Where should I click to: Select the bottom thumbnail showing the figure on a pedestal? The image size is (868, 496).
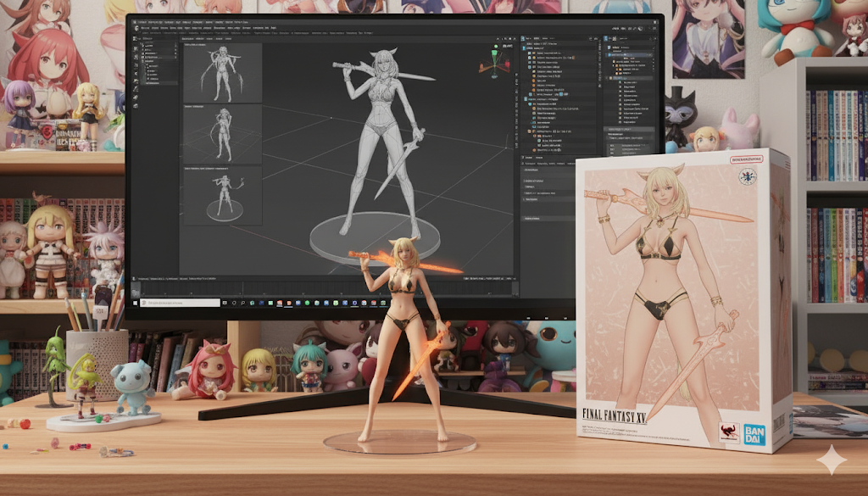(223, 195)
